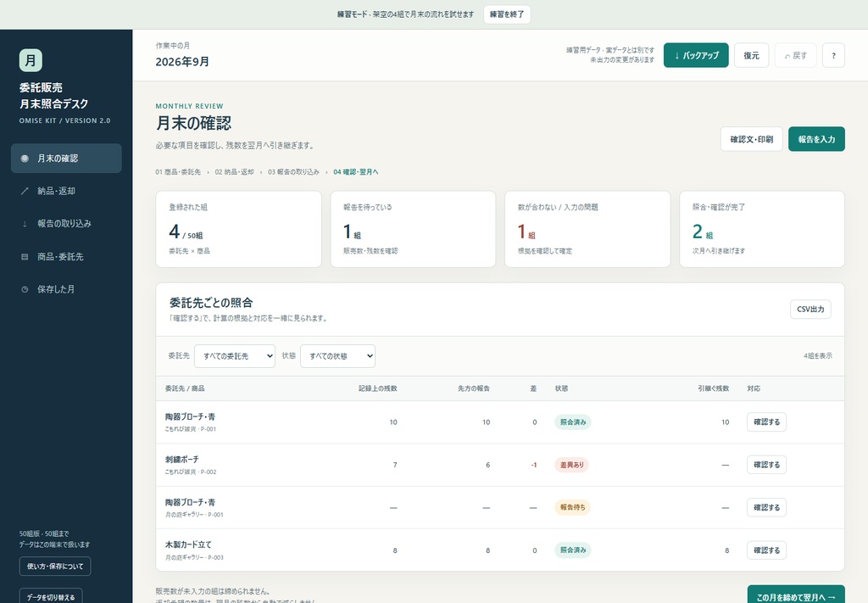Click the circle icon beside 月末の確認
This screenshot has width=868, height=603.
(25, 159)
